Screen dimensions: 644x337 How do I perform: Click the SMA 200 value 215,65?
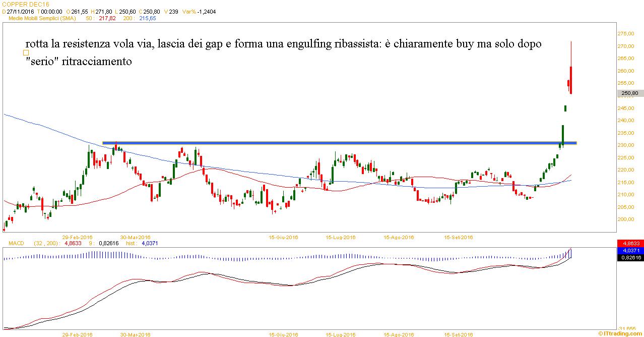click(x=146, y=18)
